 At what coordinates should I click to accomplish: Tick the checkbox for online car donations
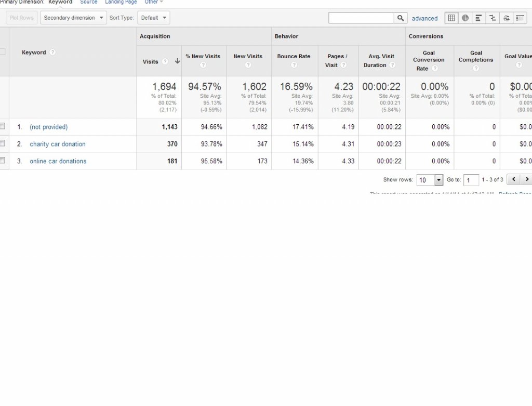click(x=3, y=160)
